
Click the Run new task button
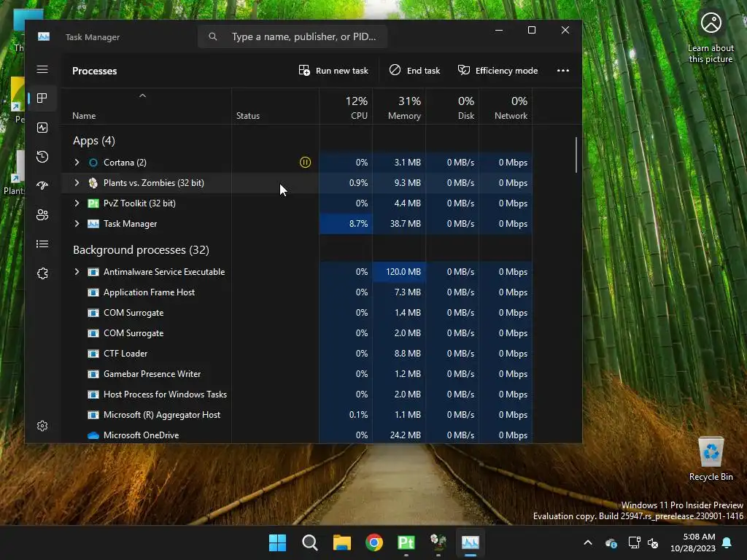pos(333,71)
